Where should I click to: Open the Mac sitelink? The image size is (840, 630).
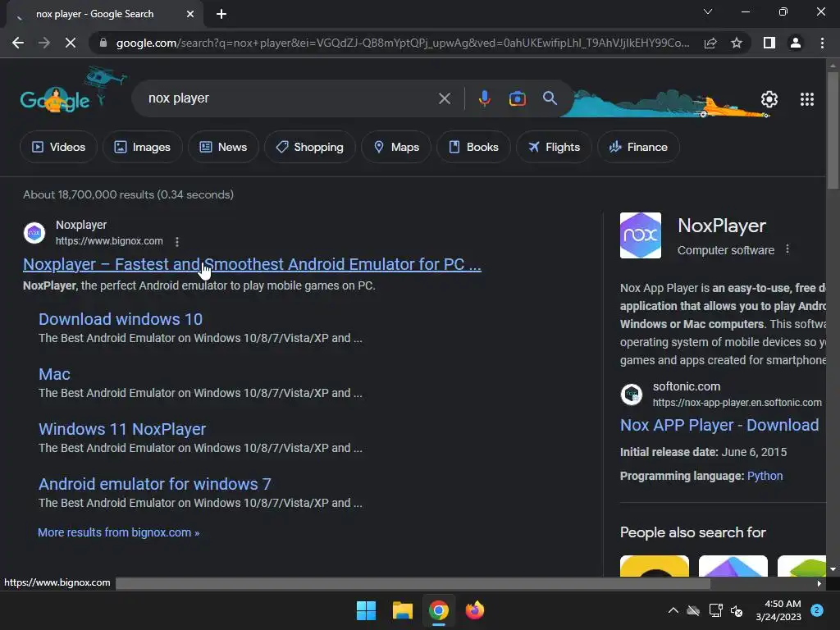pos(54,374)
